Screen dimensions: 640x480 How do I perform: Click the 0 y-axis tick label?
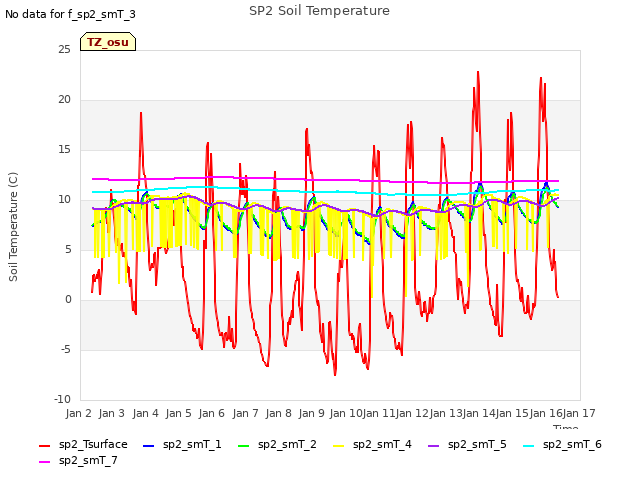68,300
